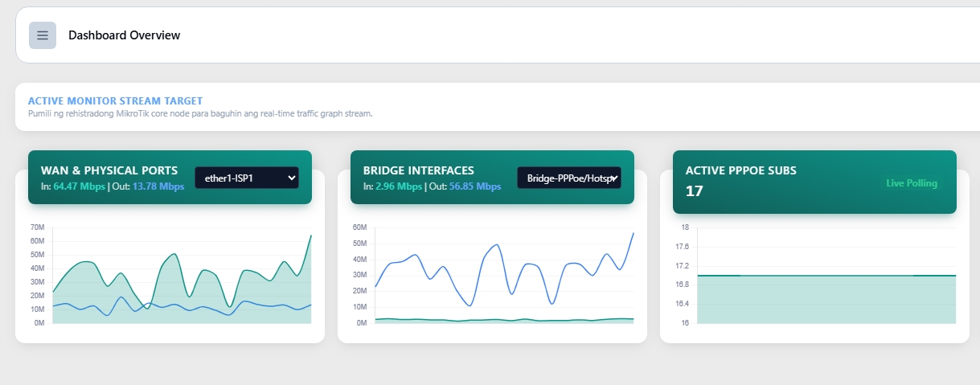Open the ether1-ISP1 interface dropdown

pyautogui.click(x=247, y=178)
